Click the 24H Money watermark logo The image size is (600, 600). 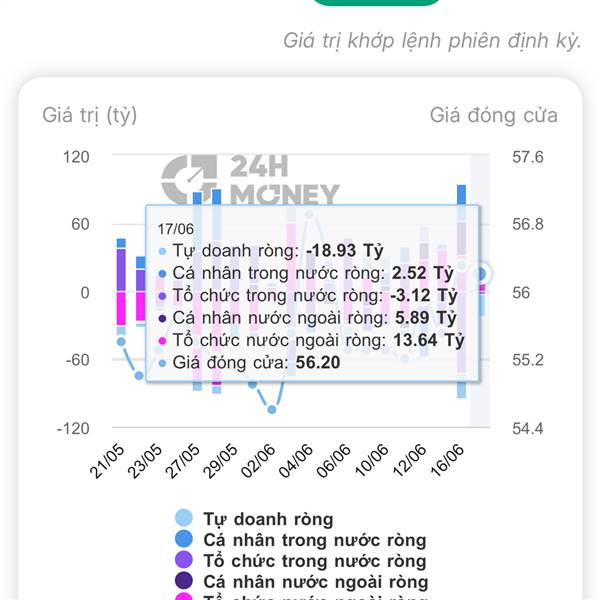[x=250, y=179]
